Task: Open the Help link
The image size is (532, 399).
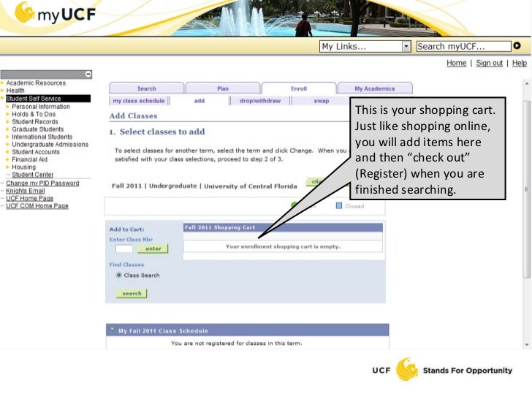Action: click(519, 63)
